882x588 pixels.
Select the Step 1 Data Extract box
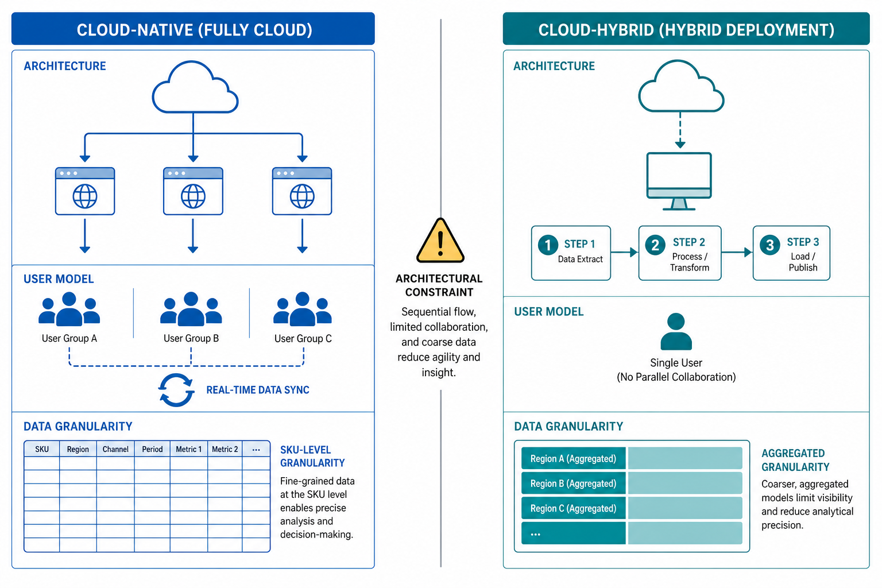(x=571, y=253)
